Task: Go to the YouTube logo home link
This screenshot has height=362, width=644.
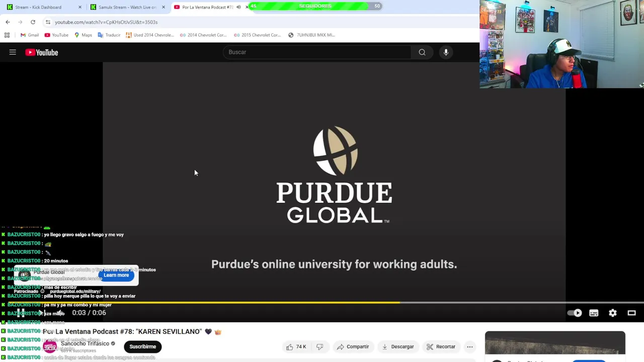Action: click(x=42, y=52)
